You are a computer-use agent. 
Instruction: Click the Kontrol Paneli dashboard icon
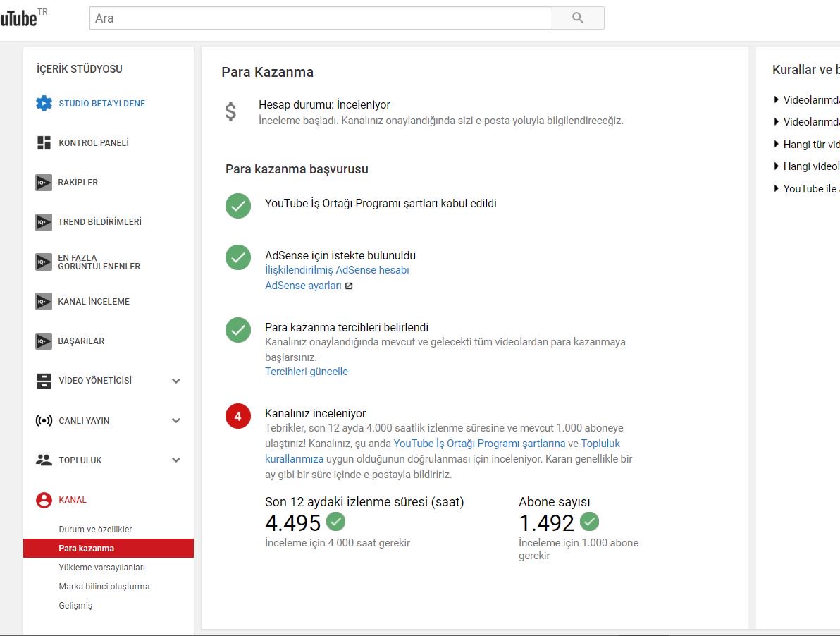pos(44,142)
